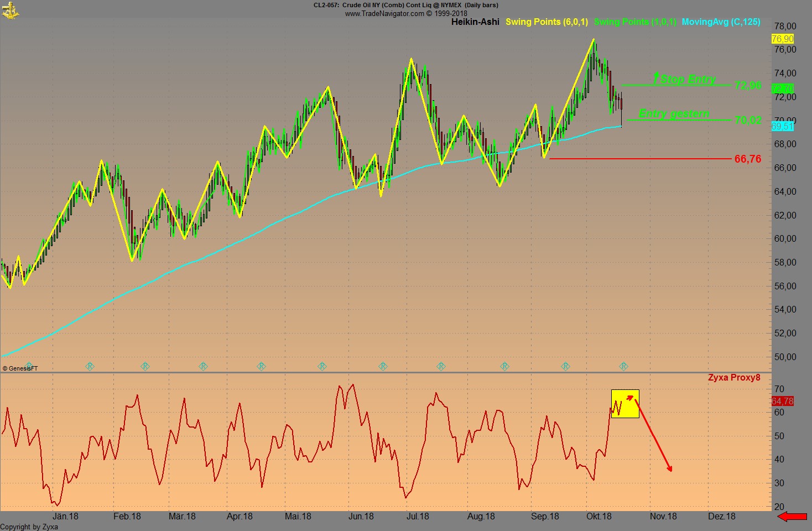Click the golden ship logo icon
Image resolution: width=812 pixels, height=531 pixels.
(10, 10)
